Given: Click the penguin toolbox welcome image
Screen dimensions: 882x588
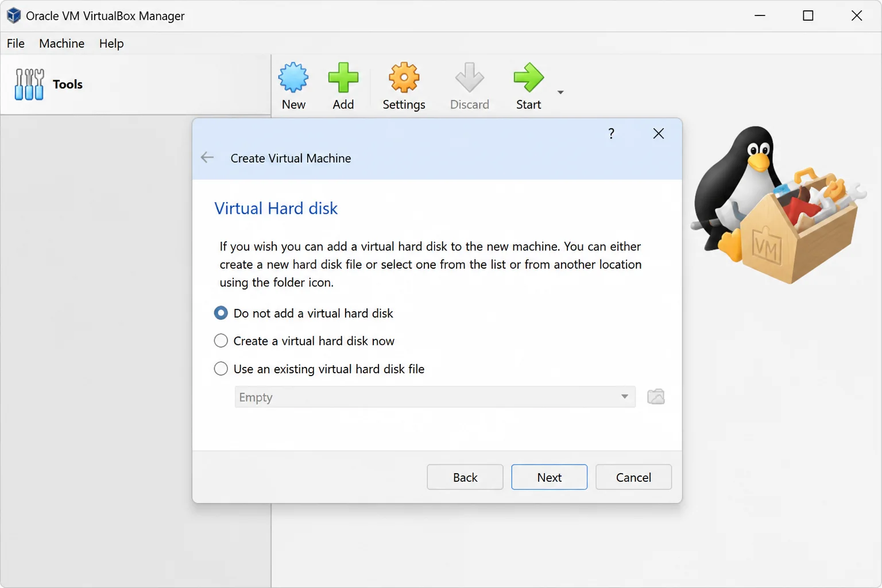Looking at the screenshot, I should coord(778,205).
